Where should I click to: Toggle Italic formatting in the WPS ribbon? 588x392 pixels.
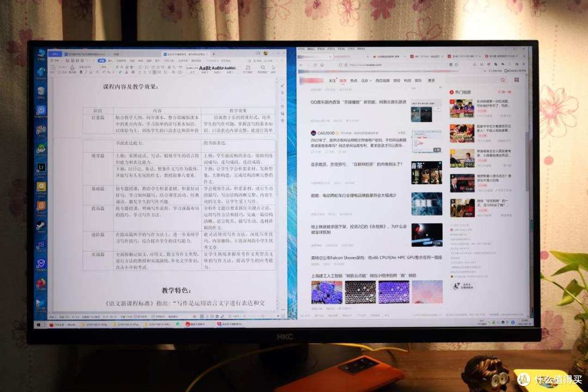pyautogui.click(x=84, y=72)
